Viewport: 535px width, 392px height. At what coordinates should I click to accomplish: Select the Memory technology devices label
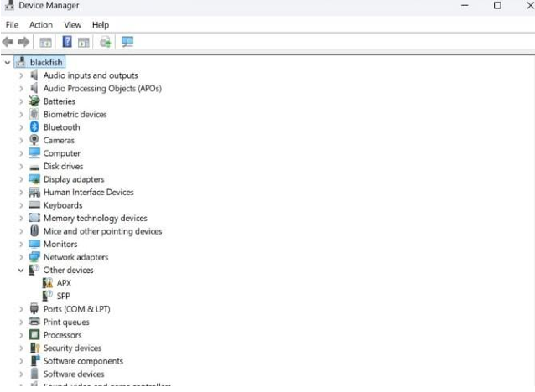coord(96,218)
